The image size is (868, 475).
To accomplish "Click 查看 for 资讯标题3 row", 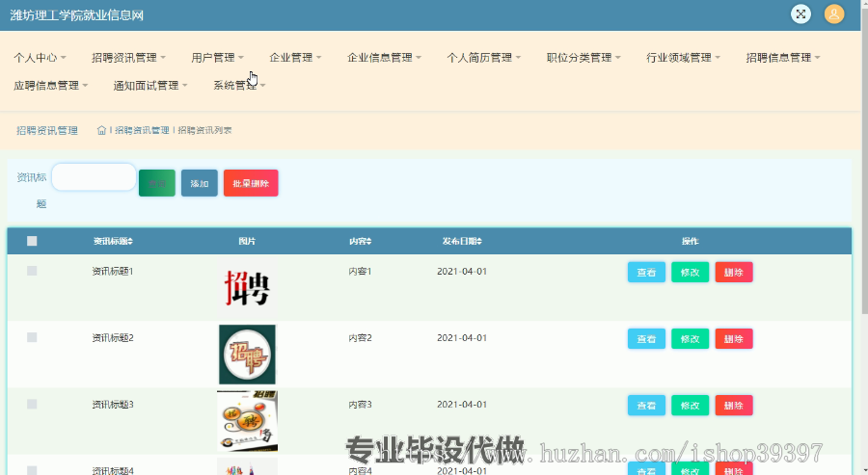I will coord(646,406).
